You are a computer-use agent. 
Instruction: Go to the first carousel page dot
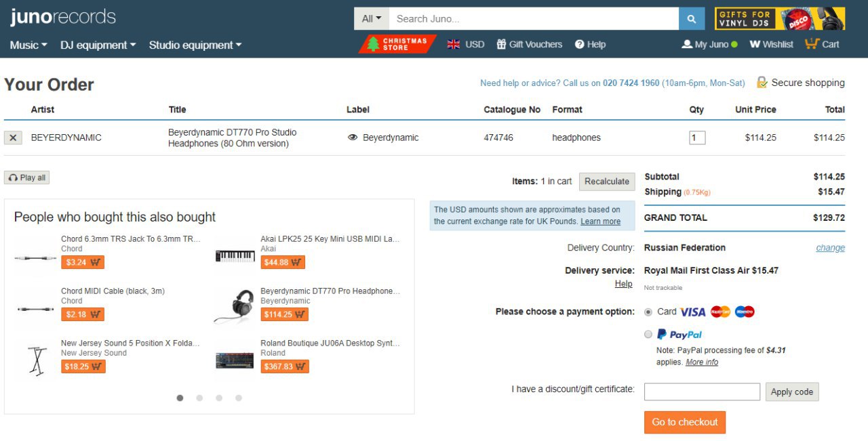(x=180, y=398)
